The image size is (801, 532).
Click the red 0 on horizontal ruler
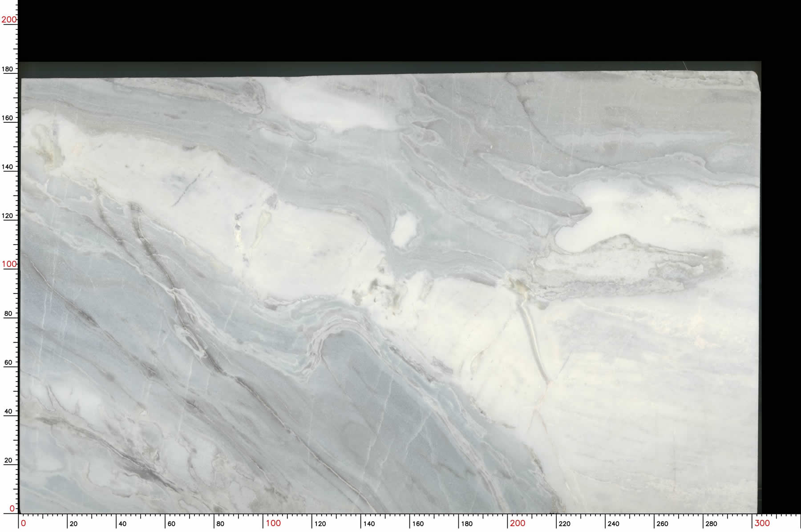click(x=23, y=524)
